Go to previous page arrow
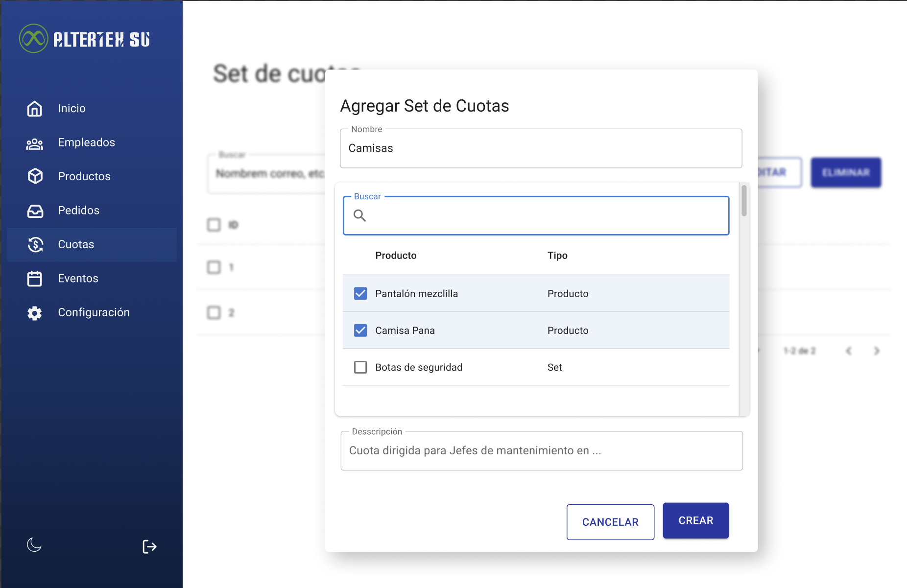This screenshot has height=588, width=907. 849,351
